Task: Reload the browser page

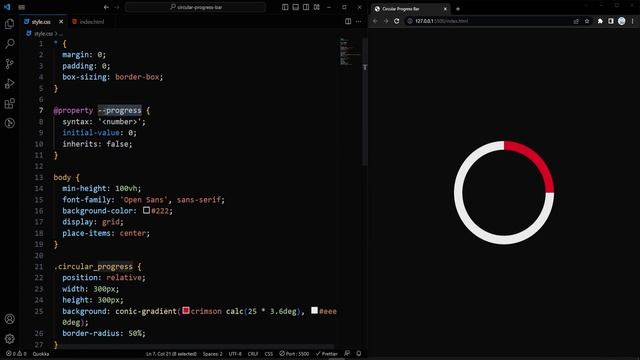Action: tap(396, 21)
